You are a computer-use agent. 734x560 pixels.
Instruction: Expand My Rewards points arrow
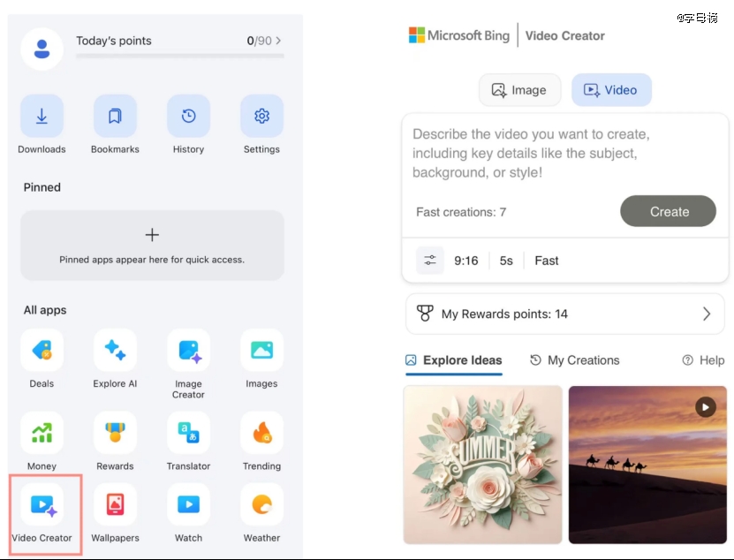tap(706, 314)
